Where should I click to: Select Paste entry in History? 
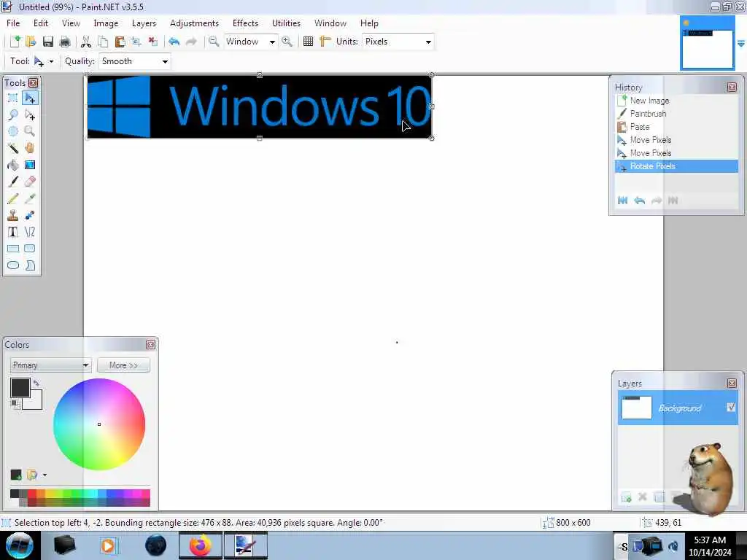pyautogui.click(x=676, y=127)
